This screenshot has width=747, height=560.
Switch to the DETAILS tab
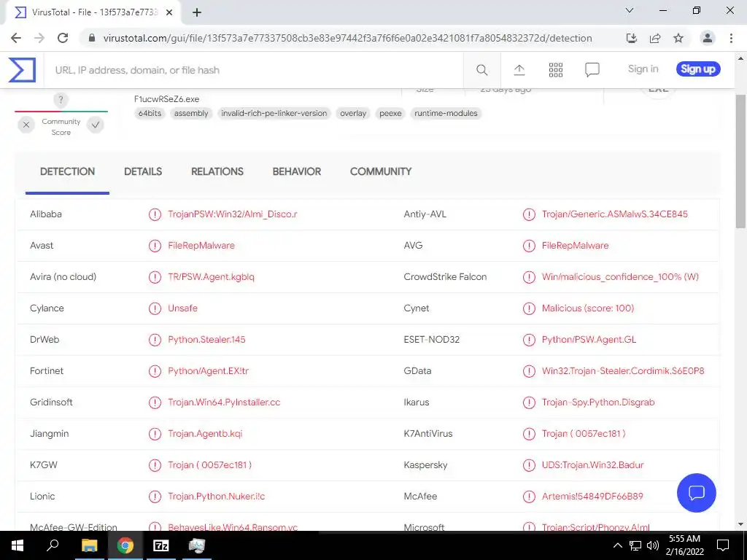pos(143,171)
